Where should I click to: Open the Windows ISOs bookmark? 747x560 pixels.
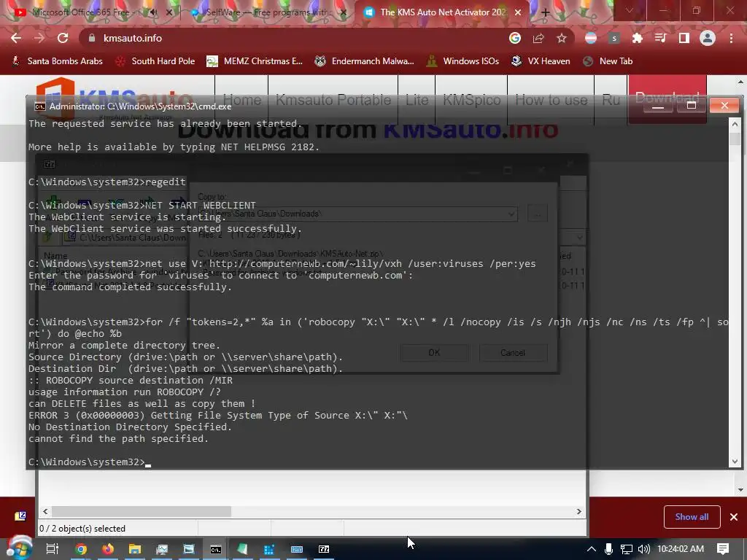tap(462, 61)
